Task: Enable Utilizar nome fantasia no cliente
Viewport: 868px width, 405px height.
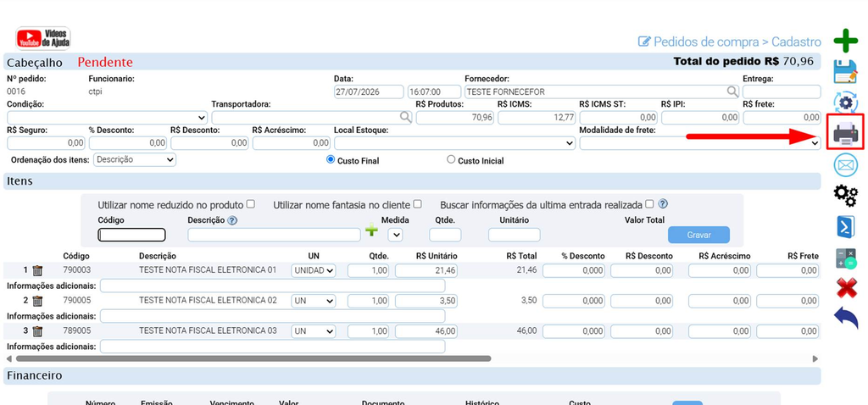Action: coord(417,204)
